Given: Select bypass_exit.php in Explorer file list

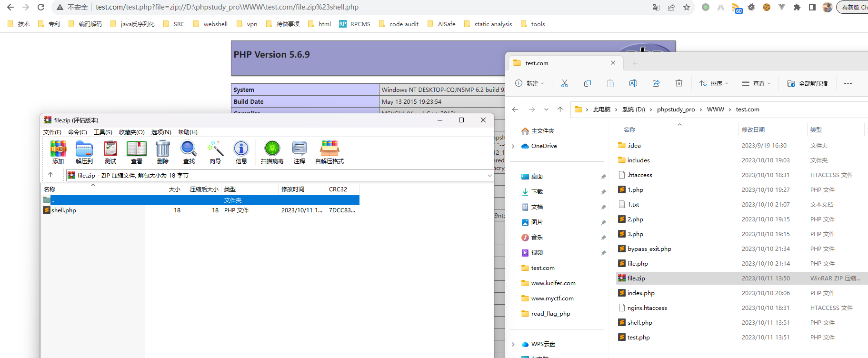Looking at the screenshot, I should pos(742,249).
